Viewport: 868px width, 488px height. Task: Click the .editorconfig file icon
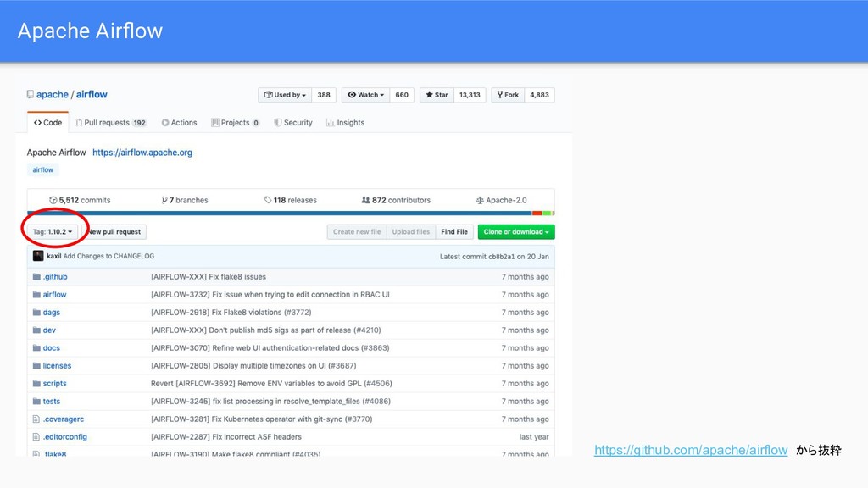36,436
